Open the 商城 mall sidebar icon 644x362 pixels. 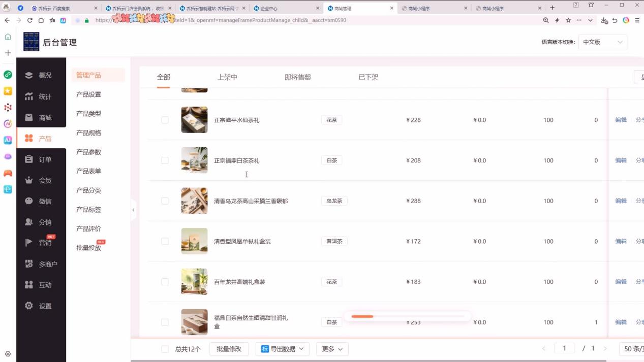click(29, 117)
